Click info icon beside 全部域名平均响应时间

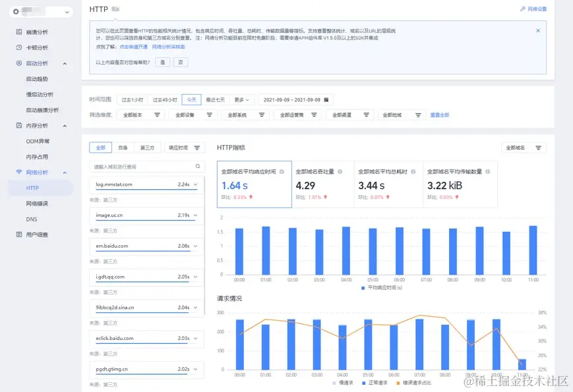pyautogui.click(x=282, y=171)
